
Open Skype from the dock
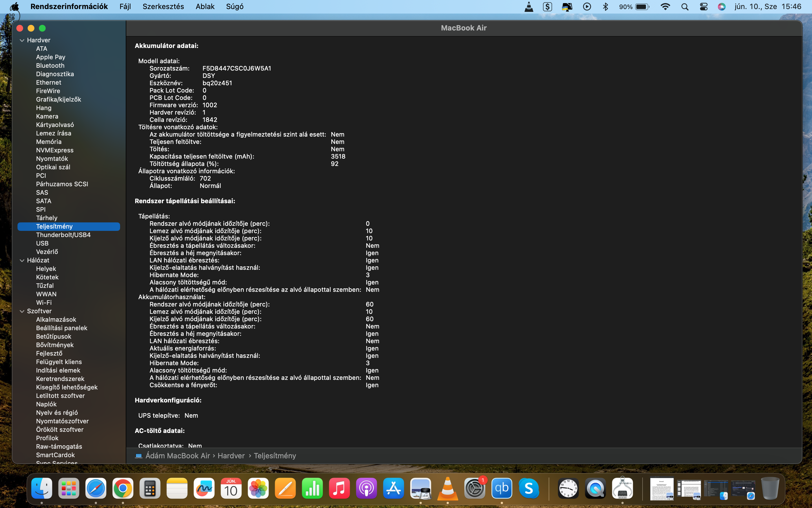(x=529, y=488)
